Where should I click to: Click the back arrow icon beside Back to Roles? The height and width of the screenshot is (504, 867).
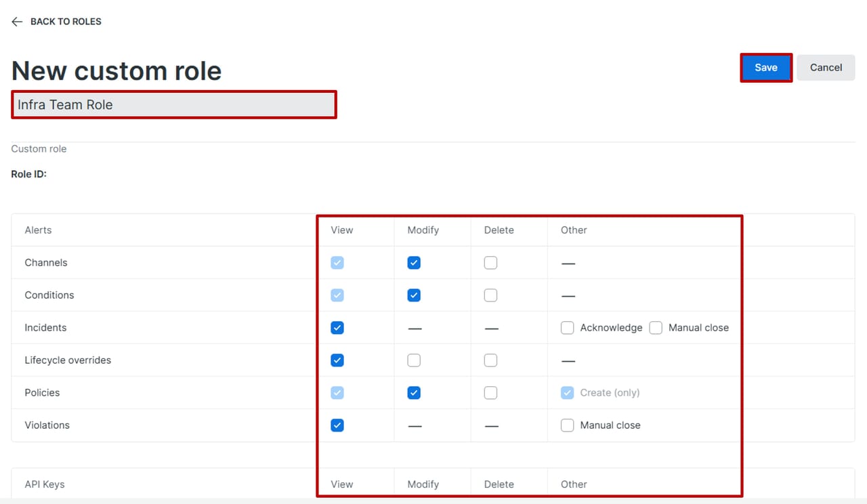17,22
